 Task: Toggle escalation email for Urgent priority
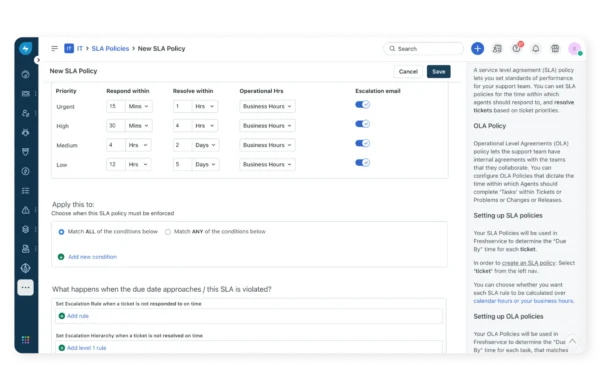click(x=362, y=104)
